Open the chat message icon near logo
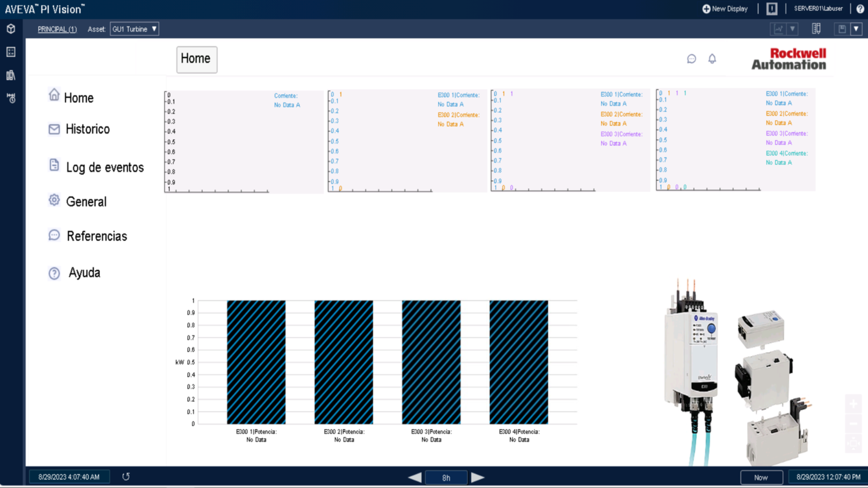The height and width of the screenshot is (488, 868). pos(691,59)
